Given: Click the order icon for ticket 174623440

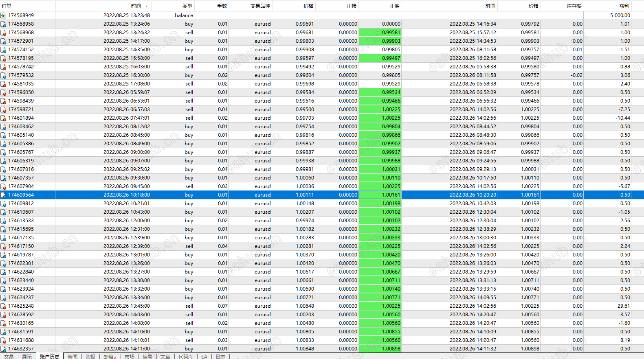Looking at the screenshot, I should [x=3, y=280].
